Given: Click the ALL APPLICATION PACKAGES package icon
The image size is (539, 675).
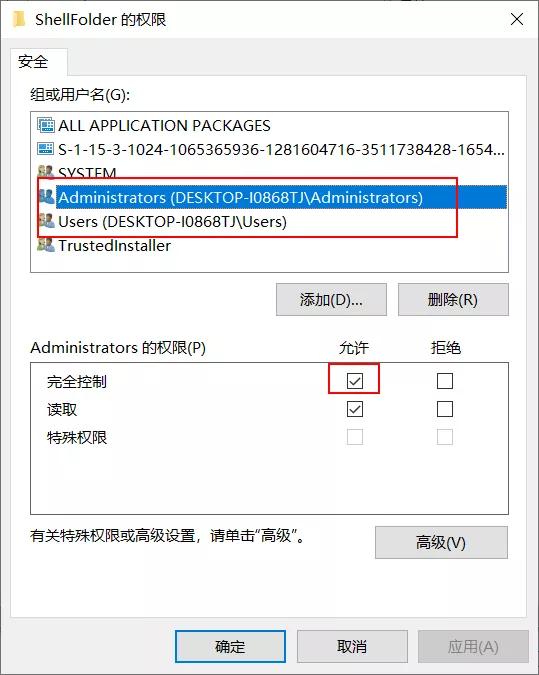Looking at the screenshot, I should (x=46, y=125).
